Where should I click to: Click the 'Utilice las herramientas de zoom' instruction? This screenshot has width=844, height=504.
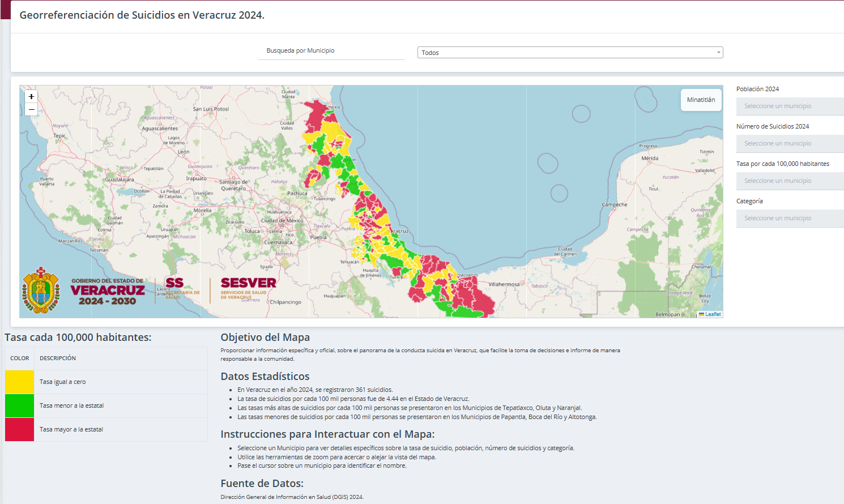(336, 457)
